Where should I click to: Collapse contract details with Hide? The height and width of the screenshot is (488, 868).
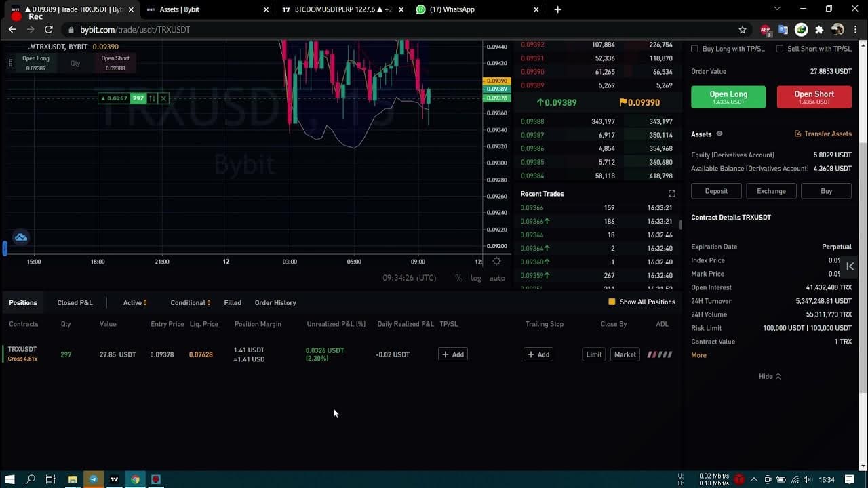[x=770, y=376]
